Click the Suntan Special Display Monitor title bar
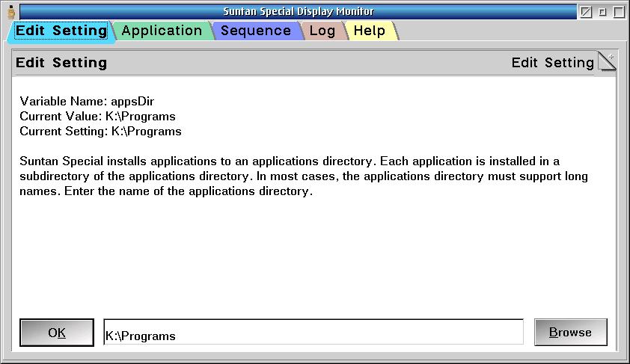Image resolution: width=630 pixels, height=364 pixels. (298, 12)
